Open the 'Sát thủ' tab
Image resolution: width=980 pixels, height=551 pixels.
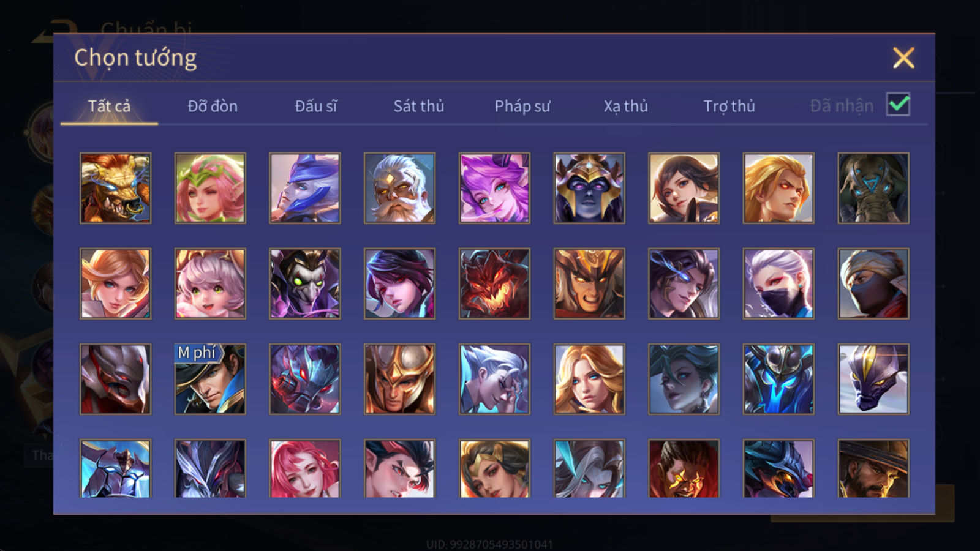click(418, 106)
